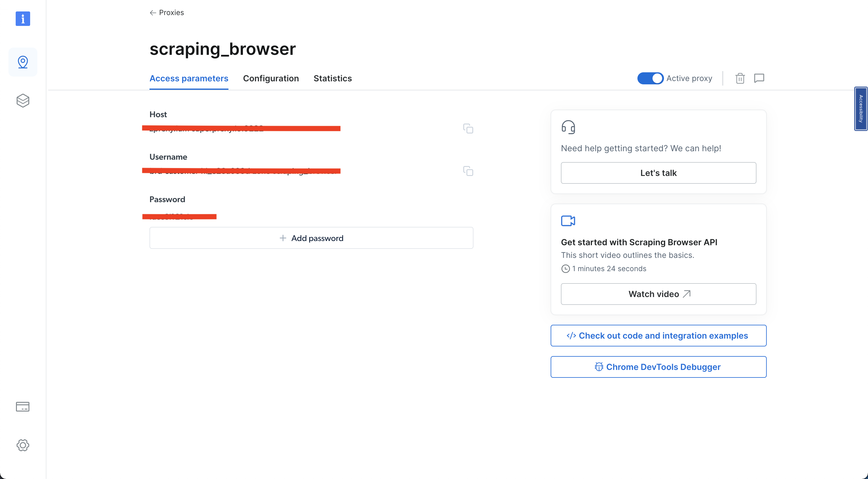Check out code and integration examples
868x479 pixels.
[x=659, y=336]
